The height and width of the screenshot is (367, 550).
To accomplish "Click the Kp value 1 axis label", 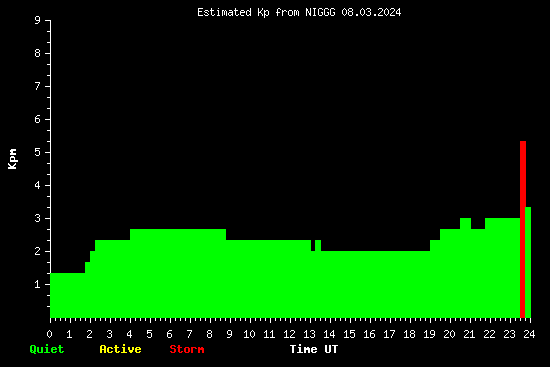I will coord(38,284).
